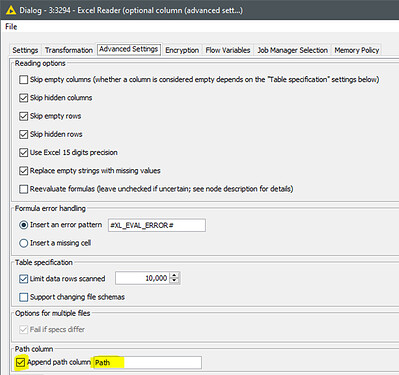The height and width of the screenshot is (375, 399).
Task: Toggle Limit data rows scanned checkbox
Action: tap(23, 279)
